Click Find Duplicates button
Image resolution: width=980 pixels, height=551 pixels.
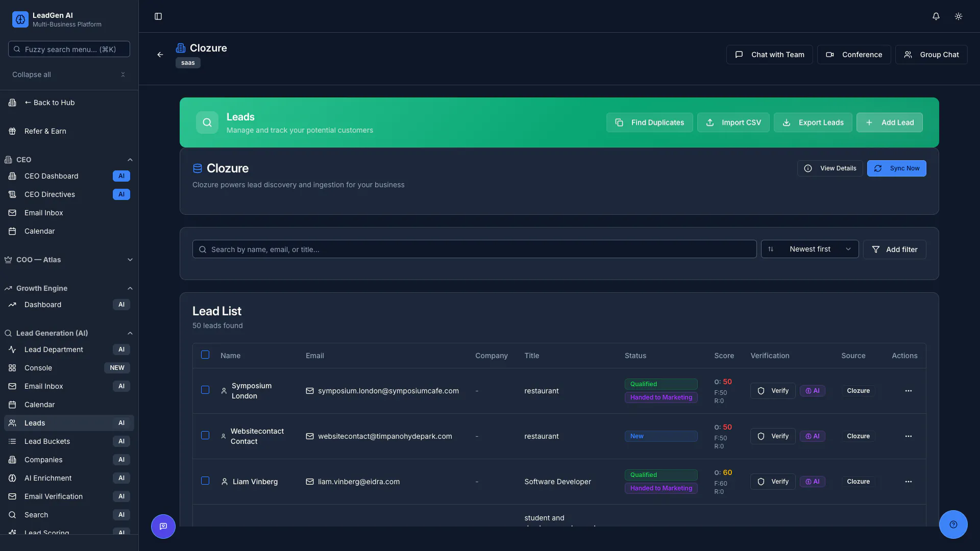coord(650,122)
